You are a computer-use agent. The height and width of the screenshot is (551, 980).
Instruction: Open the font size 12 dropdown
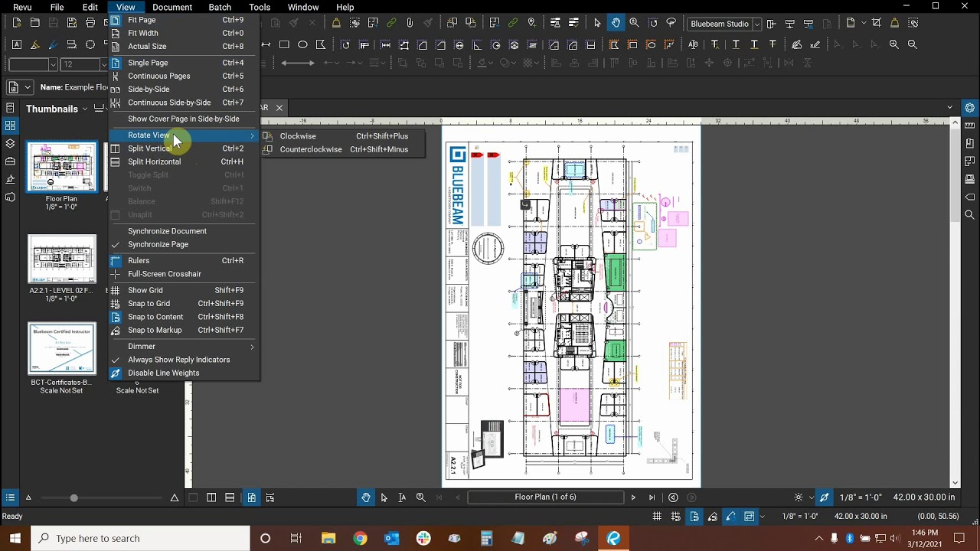click(104, 64)
